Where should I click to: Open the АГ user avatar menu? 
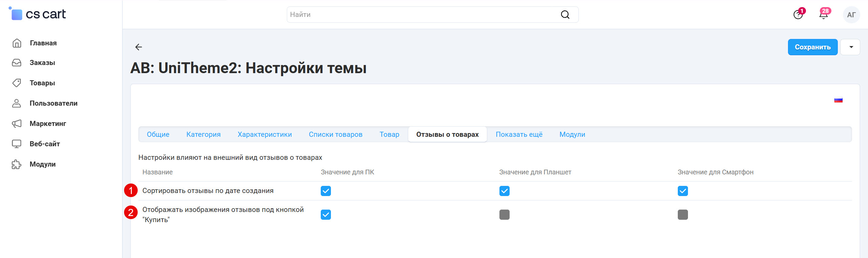point(851,15)
